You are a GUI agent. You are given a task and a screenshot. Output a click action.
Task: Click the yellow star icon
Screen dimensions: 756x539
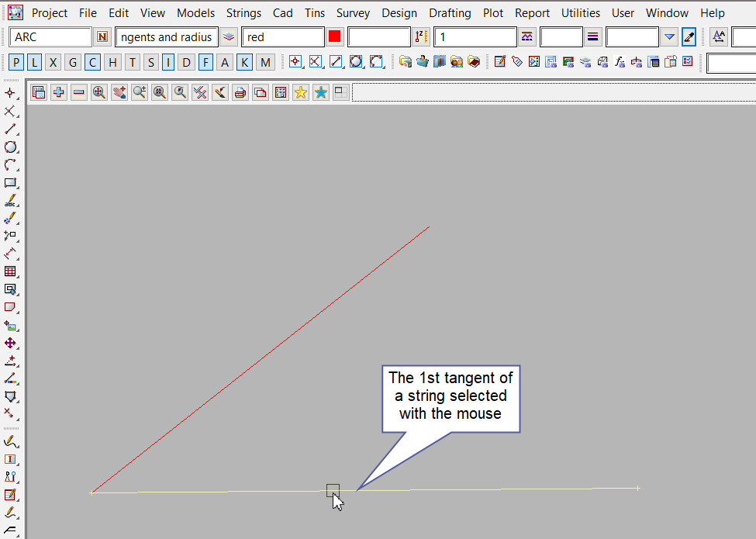point(301,93)
